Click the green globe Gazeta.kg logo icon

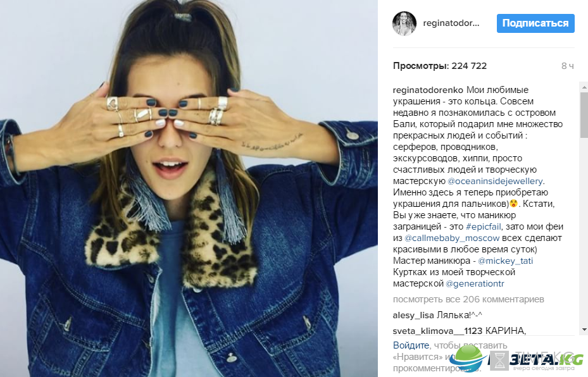click(x=466, y=358)
